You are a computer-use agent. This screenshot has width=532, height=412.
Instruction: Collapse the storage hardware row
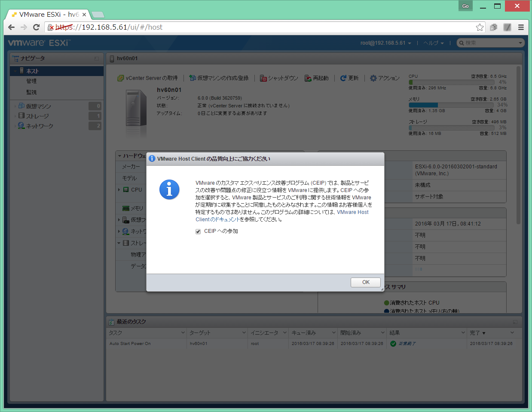(119, 243)
